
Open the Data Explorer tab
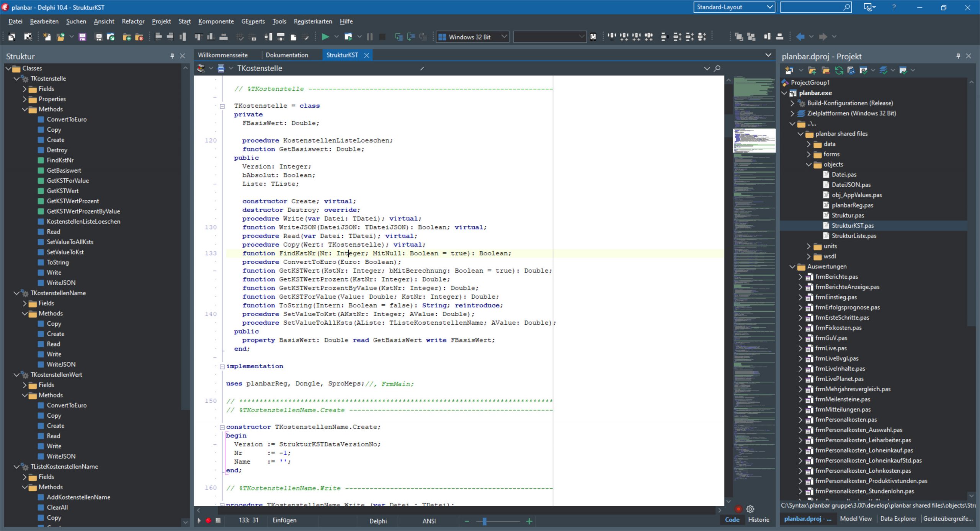[898, 519]
